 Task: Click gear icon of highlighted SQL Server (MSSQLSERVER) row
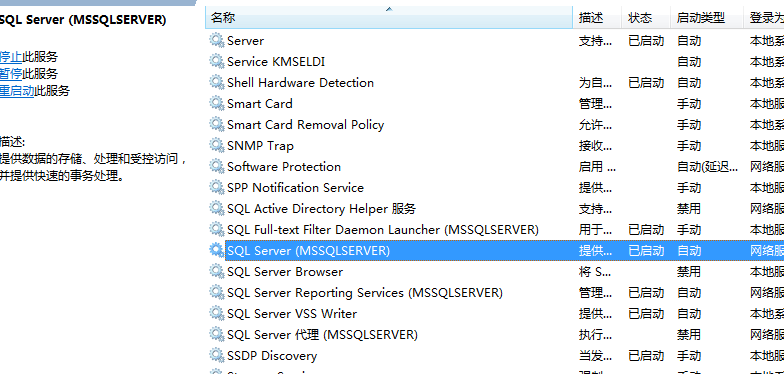(x=216, y=250)
